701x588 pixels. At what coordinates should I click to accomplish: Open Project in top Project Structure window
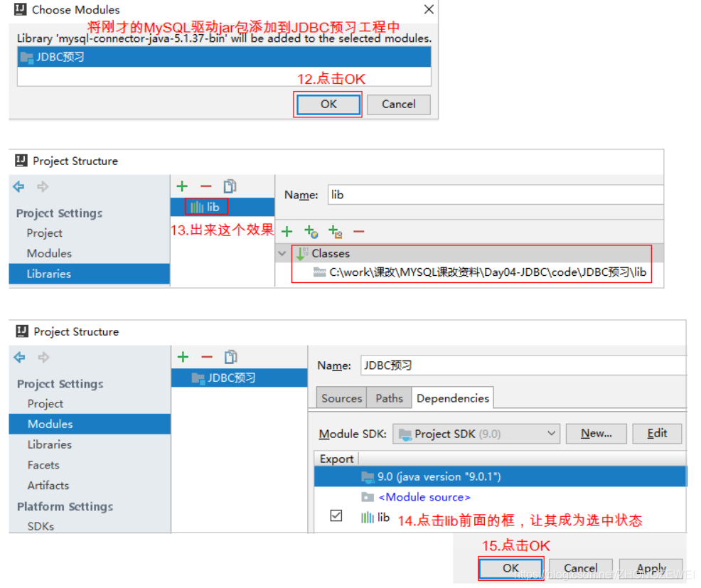[x=44, y=233]
